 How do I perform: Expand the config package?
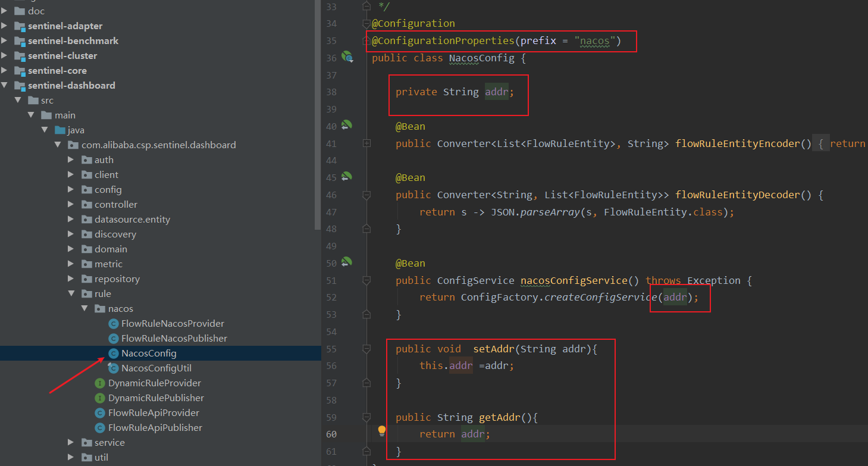click(71, 190)
